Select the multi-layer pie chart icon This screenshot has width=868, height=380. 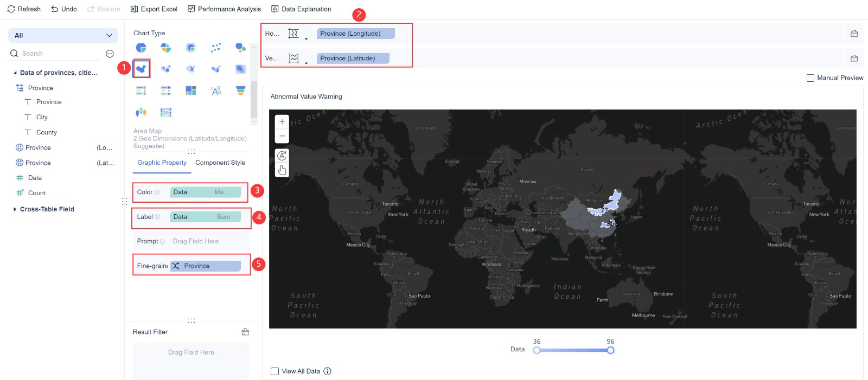tap(191, 48)
